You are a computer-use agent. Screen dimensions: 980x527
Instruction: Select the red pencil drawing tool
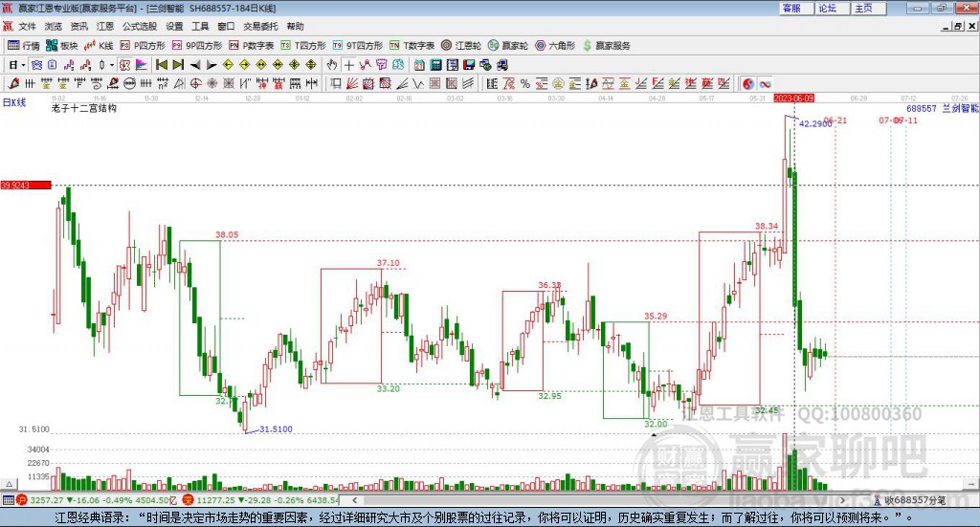click(x=13, y=83)
